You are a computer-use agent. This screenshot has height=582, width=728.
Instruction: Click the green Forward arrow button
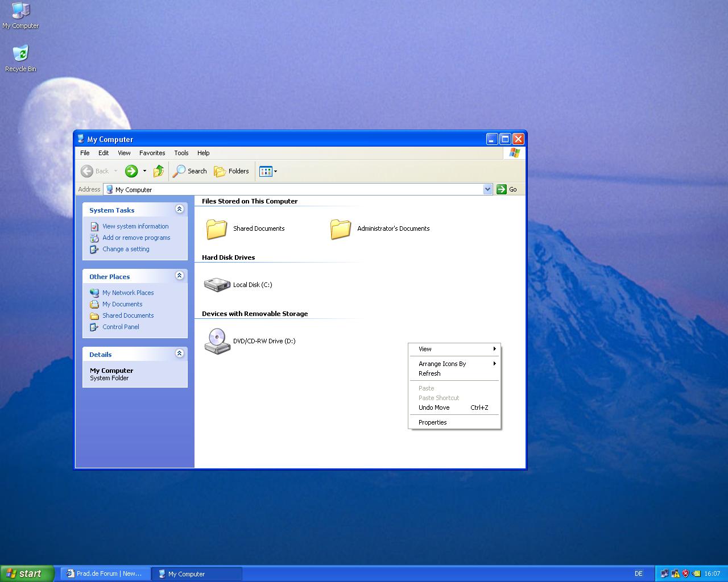click(131, 171)
